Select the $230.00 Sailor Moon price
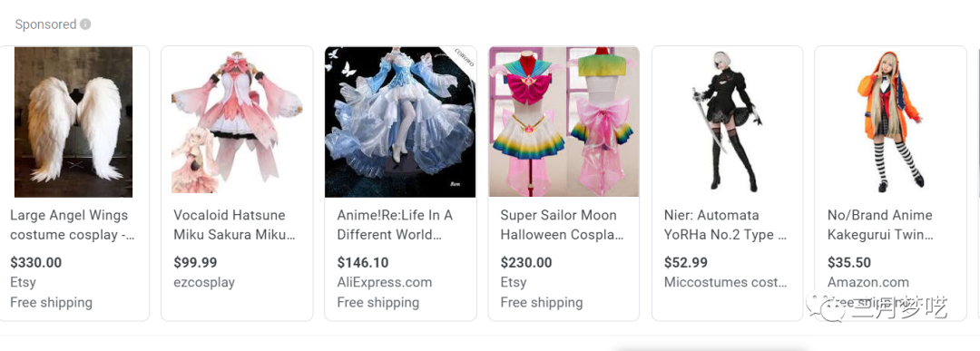Viewport: 980px width, 351px height. coord(526,262)
